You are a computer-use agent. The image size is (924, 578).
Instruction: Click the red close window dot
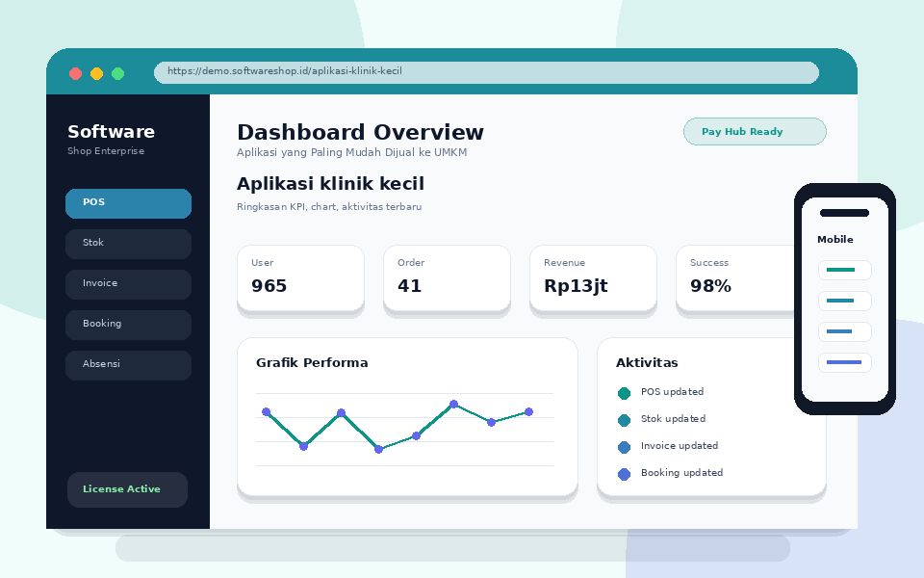click(x=75, y=74)
